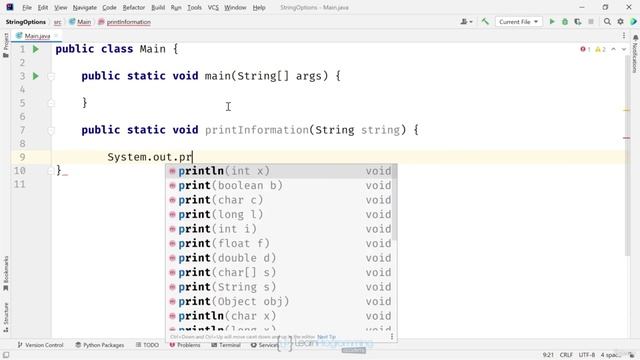640x360 pixels.
Task: Open the Notifications side panel
Action: 635,54
